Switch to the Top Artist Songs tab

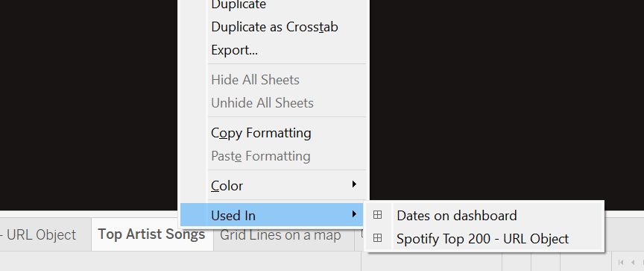152,234
